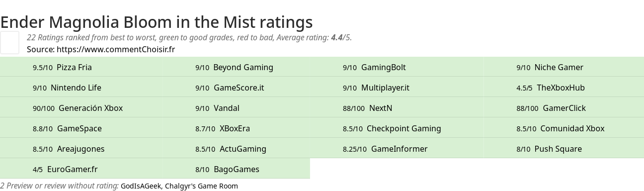
Task: Click the small logo thumbnail beside the title
Action: (x=9, y=42)
